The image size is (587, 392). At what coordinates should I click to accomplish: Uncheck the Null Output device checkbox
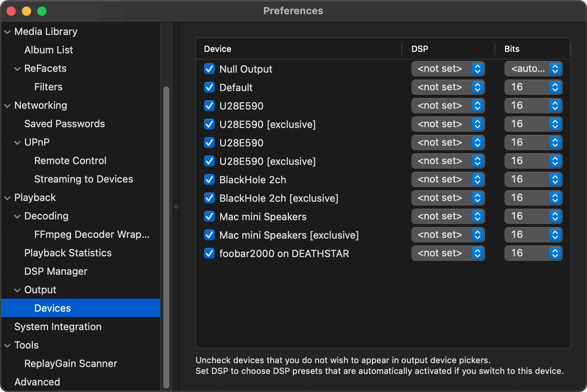[x=209, y=69]
